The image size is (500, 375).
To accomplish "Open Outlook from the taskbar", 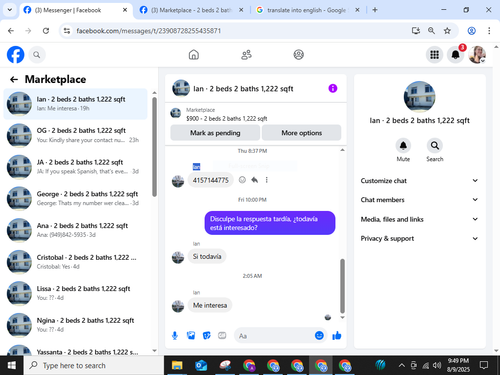I will click(x=201, y=365).
